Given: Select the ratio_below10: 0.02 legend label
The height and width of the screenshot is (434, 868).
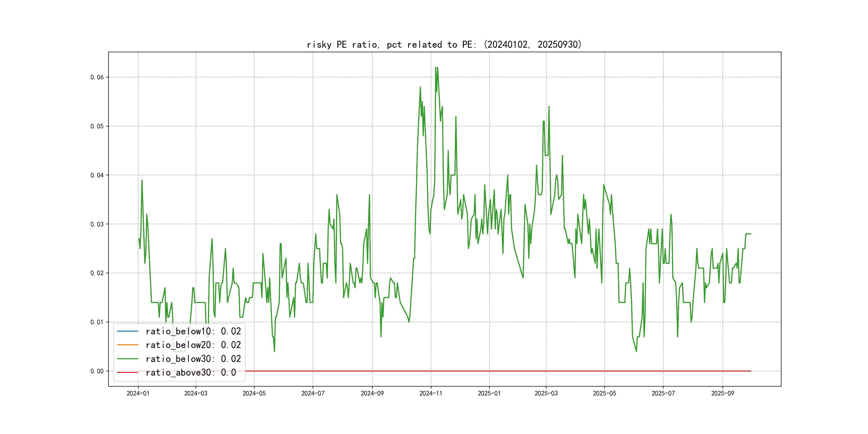Looking at the screenshot, I should (193, 331).
